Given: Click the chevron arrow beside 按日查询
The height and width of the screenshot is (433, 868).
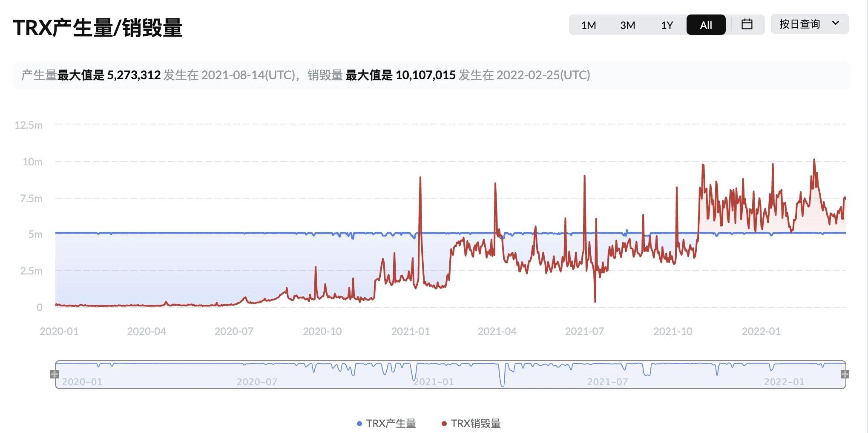Looking at the screenshot, I should pos(836,23).
